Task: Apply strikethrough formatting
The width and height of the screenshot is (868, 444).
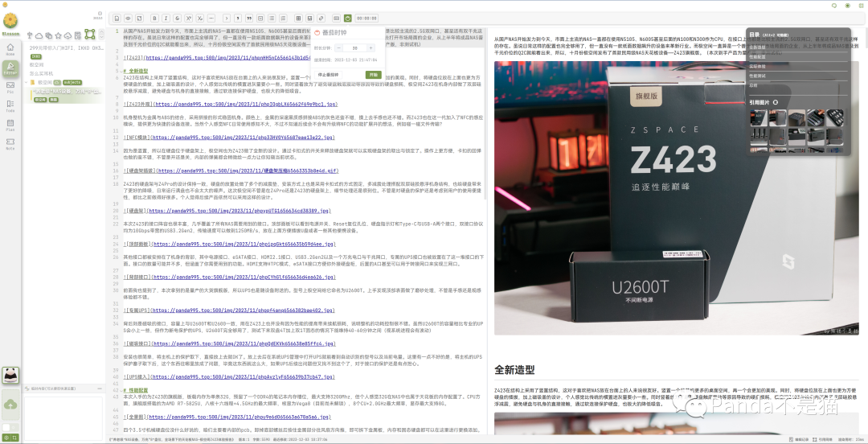Action: point(177,18)
